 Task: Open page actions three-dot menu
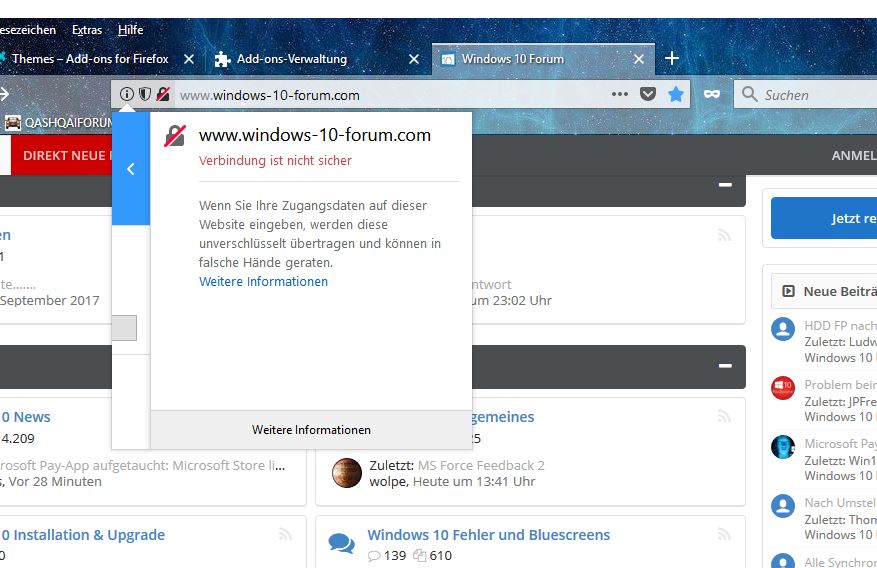620,94
